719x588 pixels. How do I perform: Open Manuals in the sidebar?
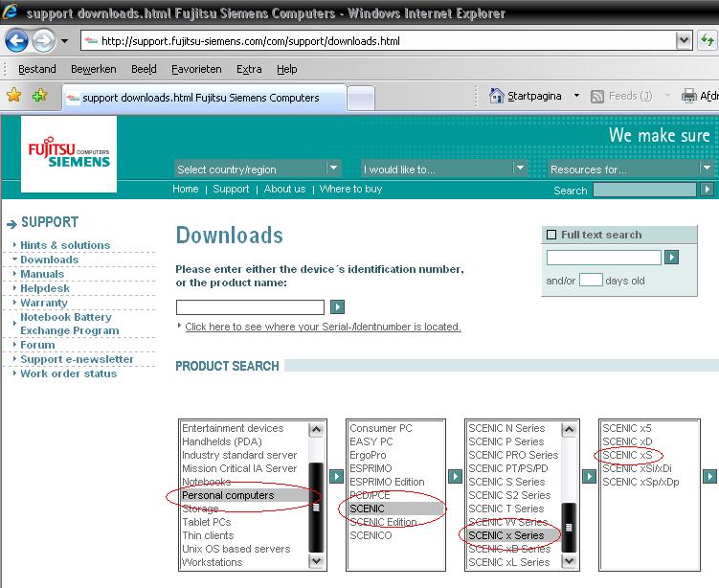pos(42,274)
